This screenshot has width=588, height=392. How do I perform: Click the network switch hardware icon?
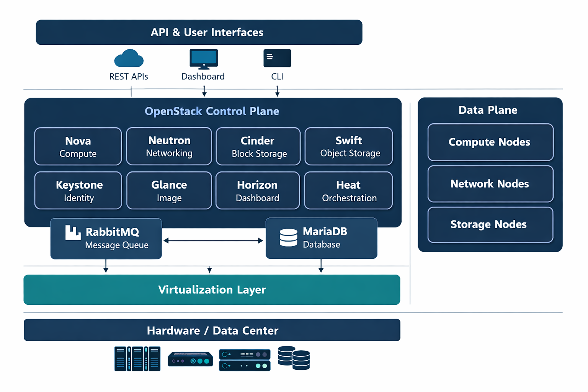pyautogui.click(x=190, y=359)
